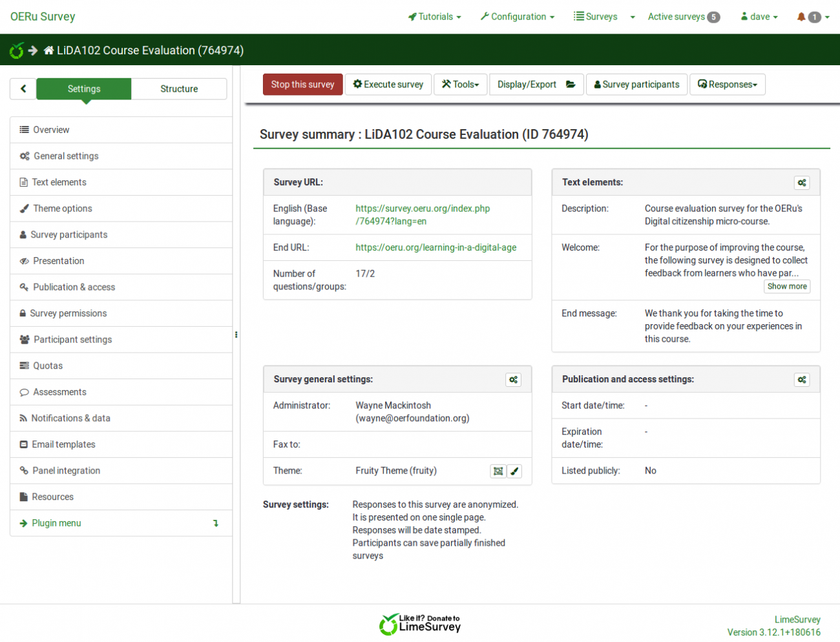This screenshot has height=642, width=840.
Task: Expand the notification count caret
Action: [x=827, y=17]
